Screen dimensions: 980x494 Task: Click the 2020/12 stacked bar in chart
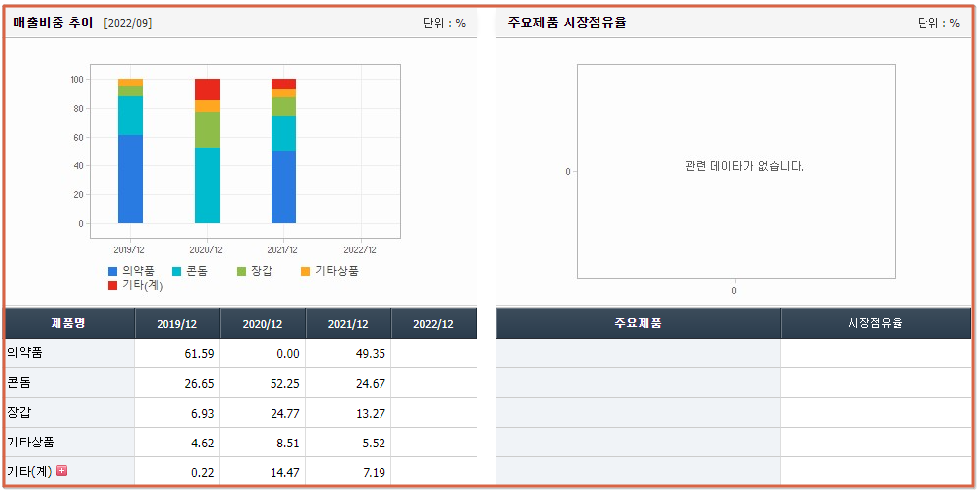(207, 151)
